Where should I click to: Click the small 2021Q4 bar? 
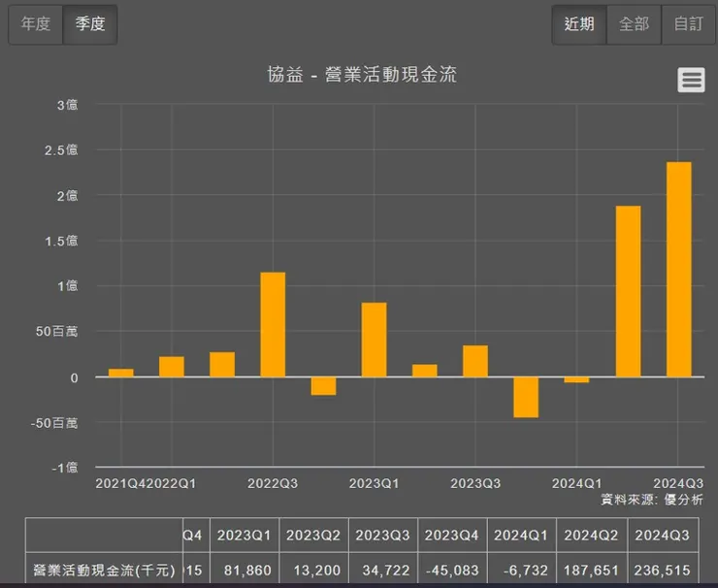(121, 373)
